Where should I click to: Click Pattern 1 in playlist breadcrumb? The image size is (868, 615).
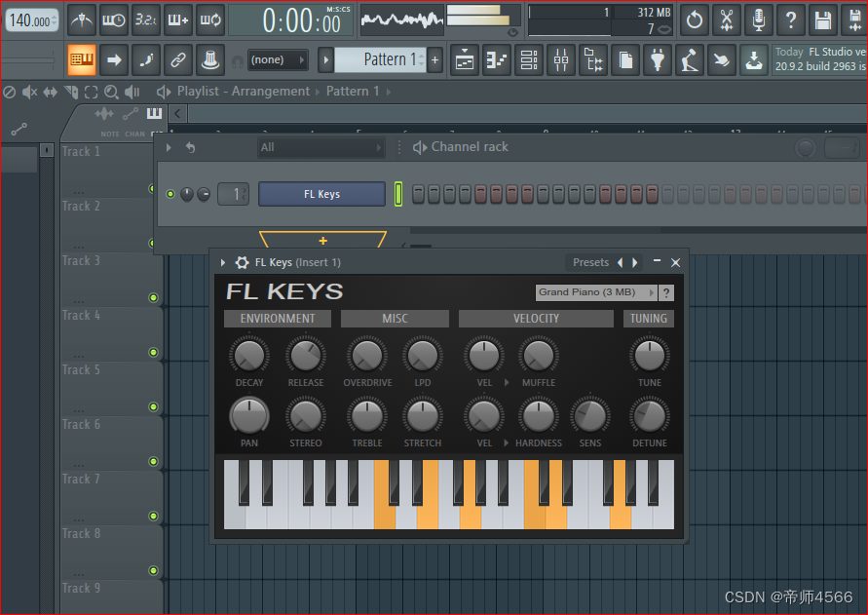click(x=353, y=91)
